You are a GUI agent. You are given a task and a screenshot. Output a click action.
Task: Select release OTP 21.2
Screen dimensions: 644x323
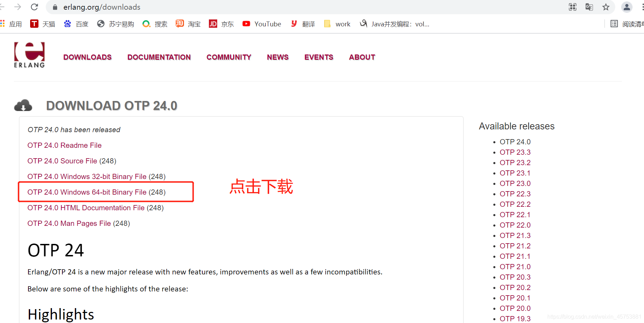515,246
